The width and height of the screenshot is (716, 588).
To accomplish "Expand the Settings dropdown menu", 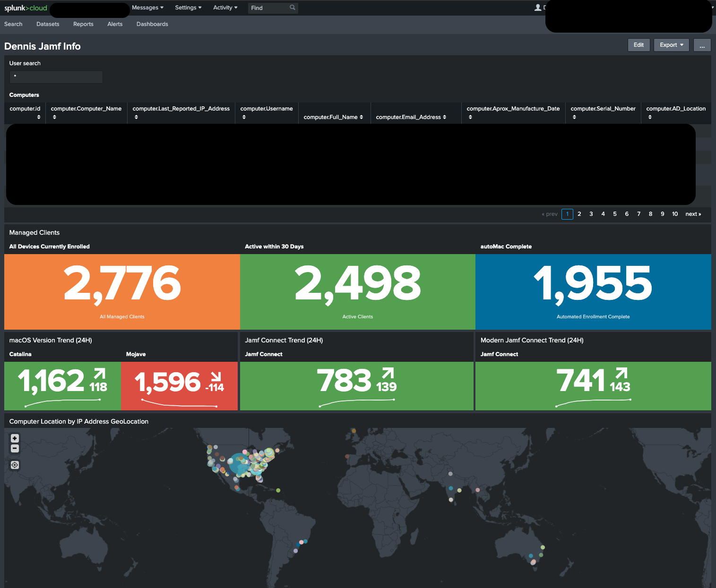I will (x=188, y=8).
